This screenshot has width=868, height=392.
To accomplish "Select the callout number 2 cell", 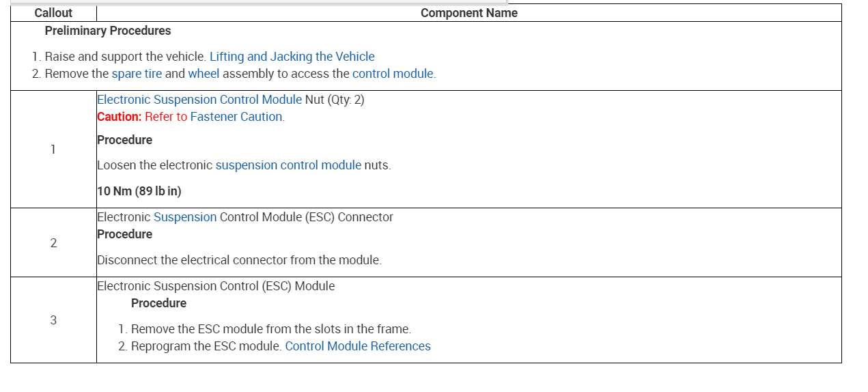I will pos(53,242).
